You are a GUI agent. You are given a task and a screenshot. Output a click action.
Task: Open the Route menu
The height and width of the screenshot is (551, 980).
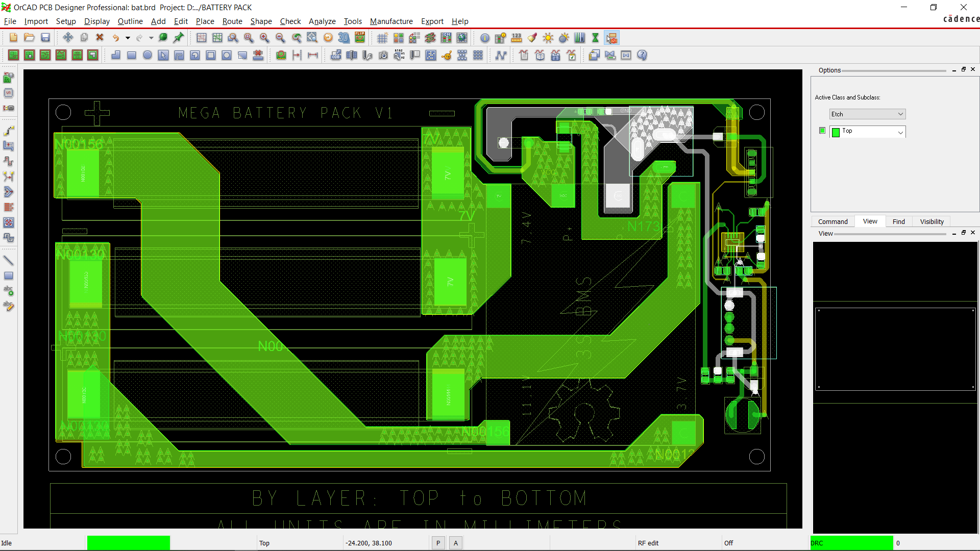tap(232, 21)
